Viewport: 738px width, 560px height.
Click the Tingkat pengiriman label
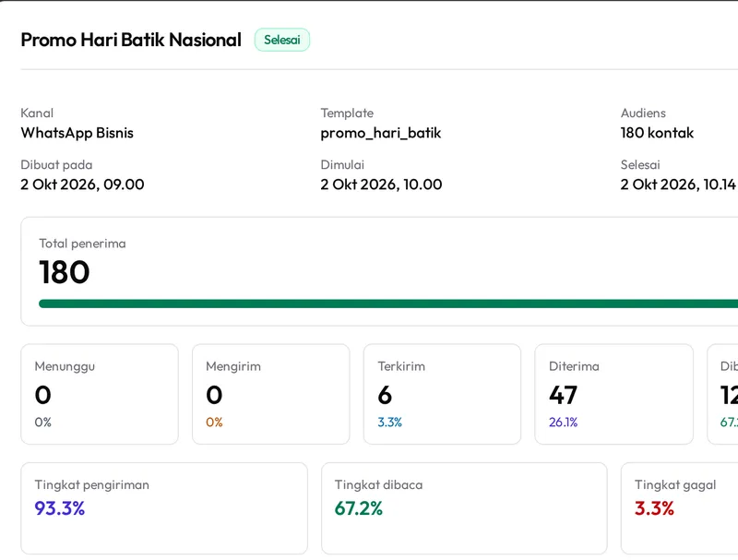[x=91, y=484]
